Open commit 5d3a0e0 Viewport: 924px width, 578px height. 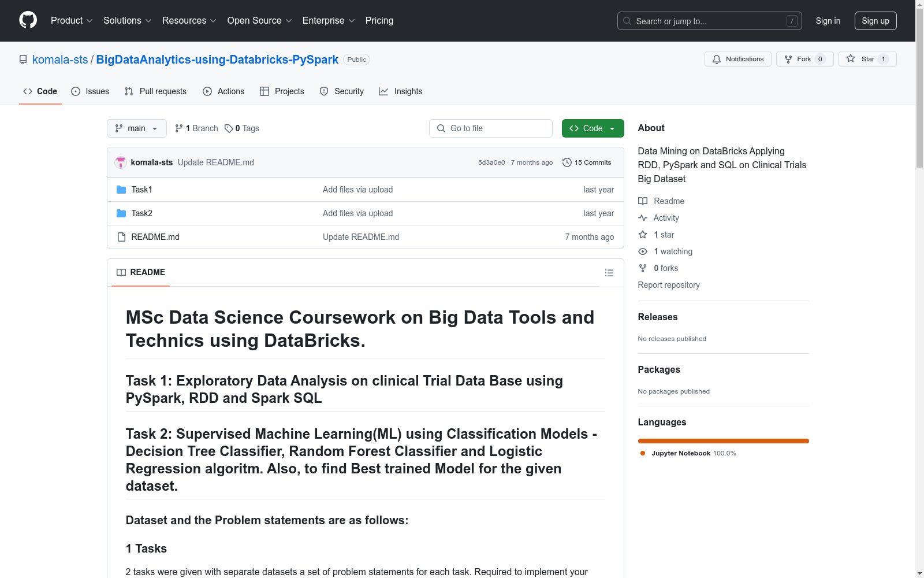[491, 162]
